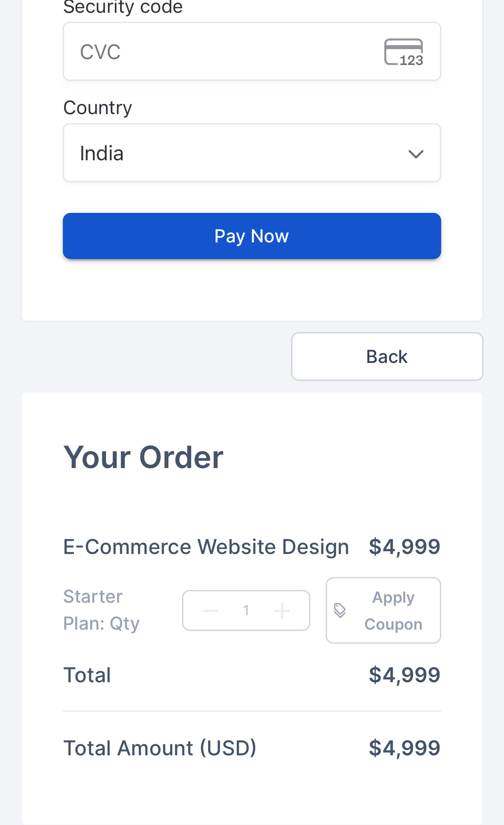This screenshot has width=504, height=825.
Task: Click the coupon tag icon
Action: click(x=340, y=610)
